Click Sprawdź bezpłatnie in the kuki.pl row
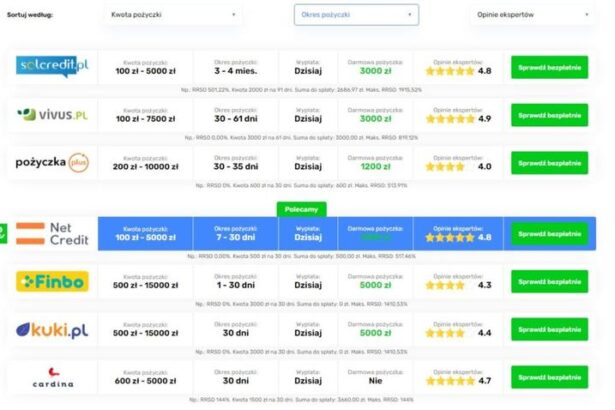 (549, 329)
